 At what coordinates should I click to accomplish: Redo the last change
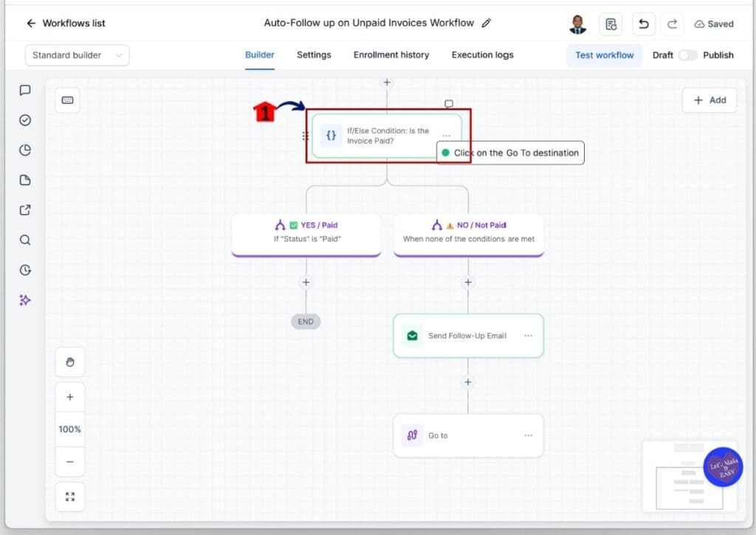672,24
